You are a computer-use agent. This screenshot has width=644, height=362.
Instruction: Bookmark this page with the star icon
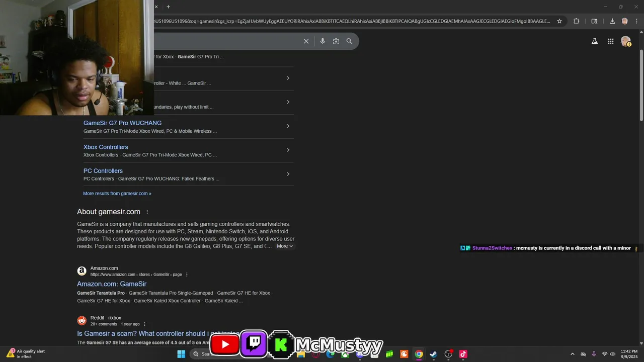click(559, 21)
